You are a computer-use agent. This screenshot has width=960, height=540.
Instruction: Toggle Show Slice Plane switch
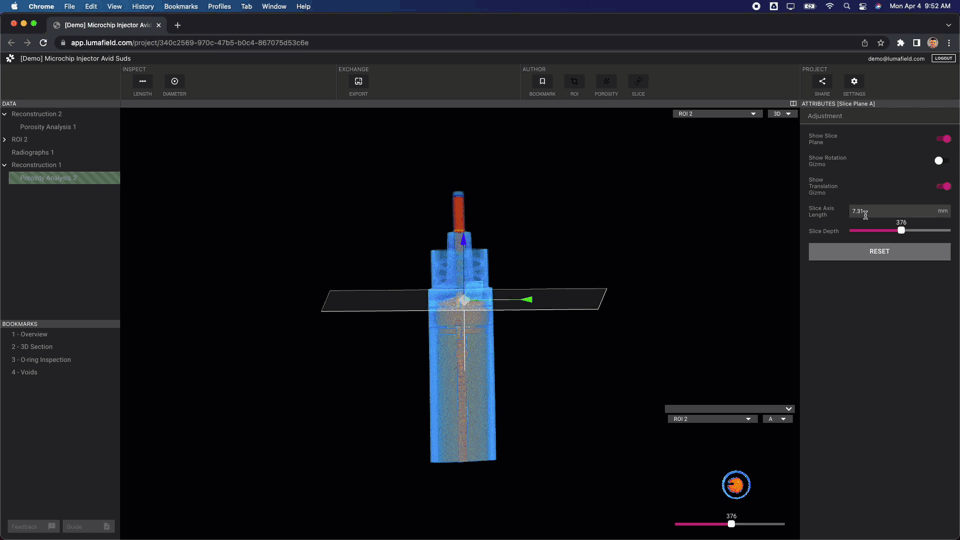coord(942,139)
